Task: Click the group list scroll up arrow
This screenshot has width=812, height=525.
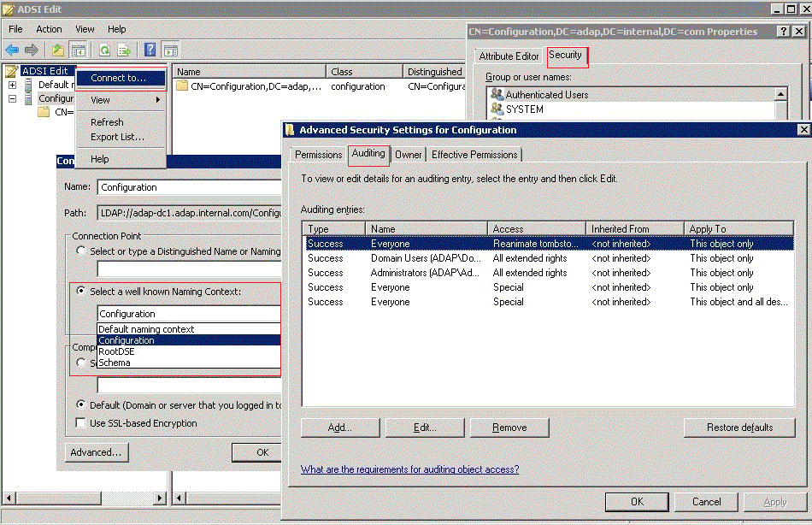Action: [781, 94]
